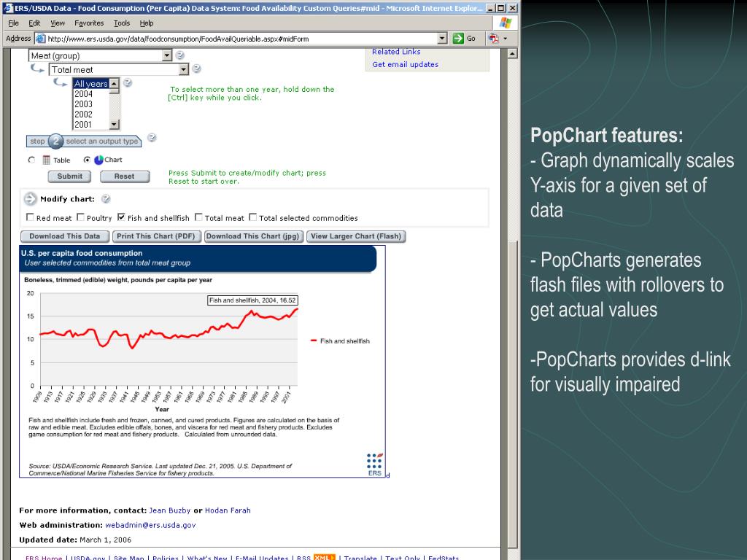Click the toolbar icon right of Go
The image size is (747, 560).
(x=494, y=39)
